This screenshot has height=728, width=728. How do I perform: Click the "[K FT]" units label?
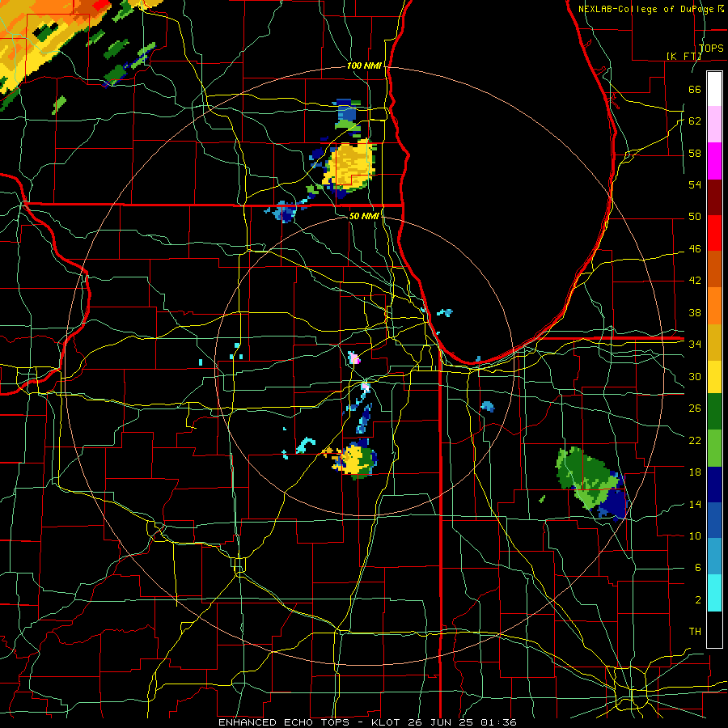coord(684,56)
